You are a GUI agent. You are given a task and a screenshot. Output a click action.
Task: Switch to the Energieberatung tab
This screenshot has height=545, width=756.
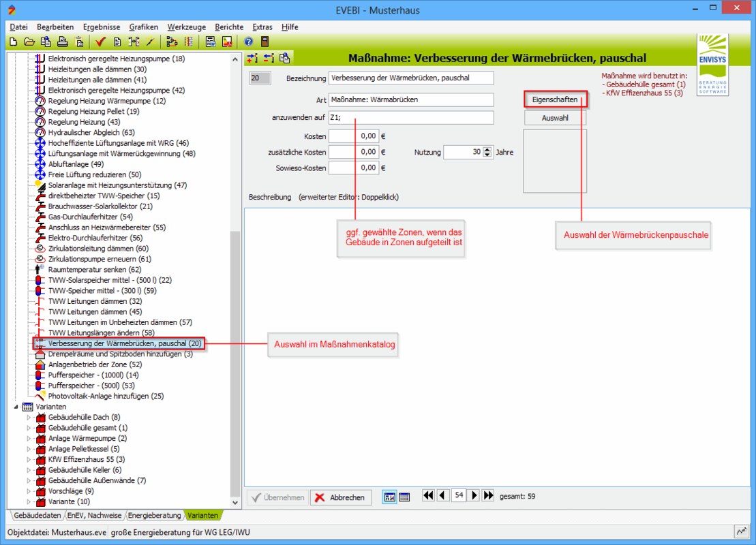tap(155, 515)
